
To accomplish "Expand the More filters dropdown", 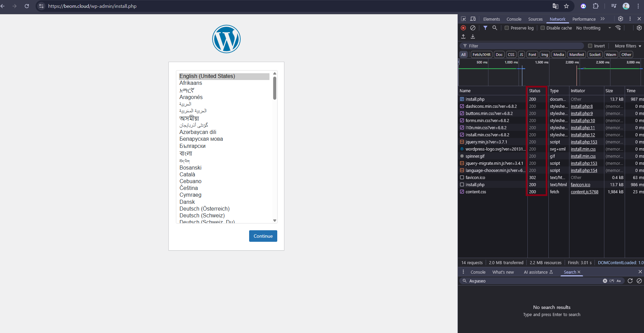I will (x=628, y=46).
